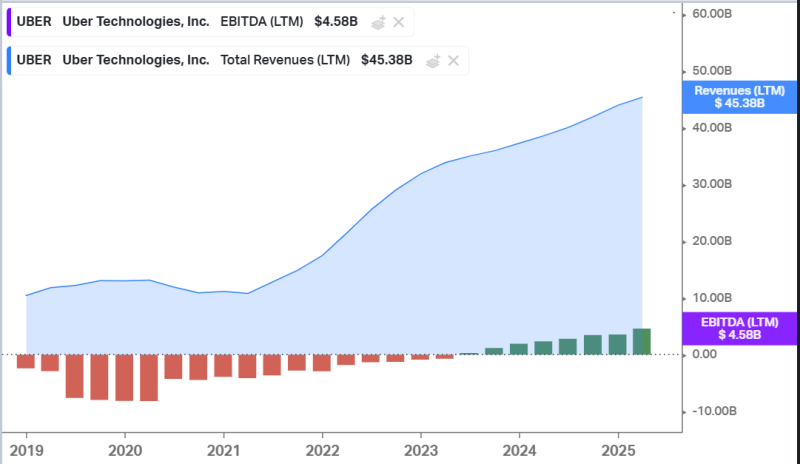This screenshot has width=800, height=464.
Task: Click add-layer icon on Total Revenues legend
Action: 433,61
